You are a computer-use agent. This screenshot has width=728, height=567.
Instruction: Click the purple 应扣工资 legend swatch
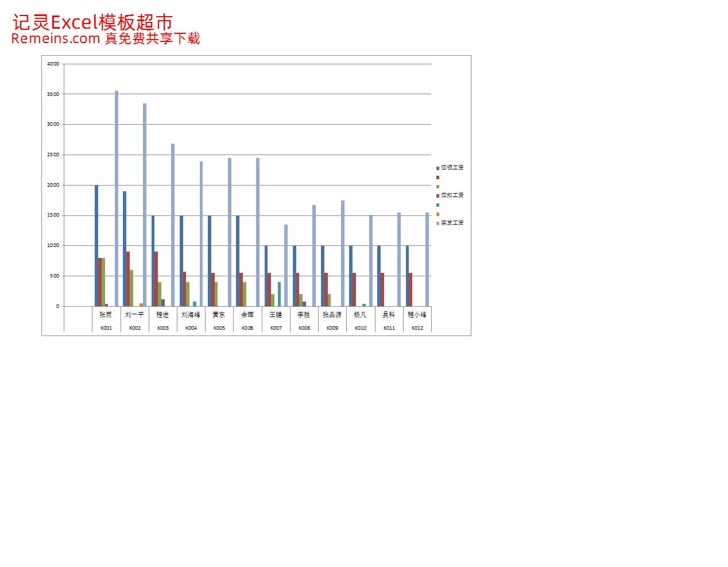click(x=437, y=196)
